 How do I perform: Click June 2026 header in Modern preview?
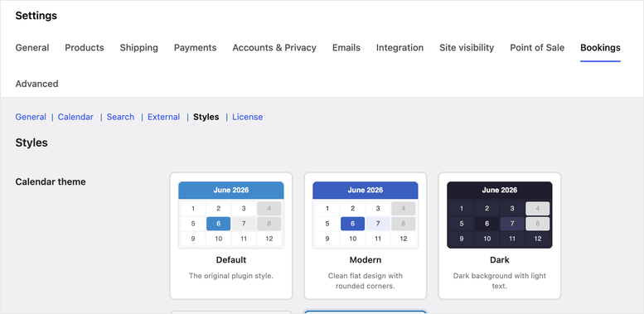click(x=366, y=190)
